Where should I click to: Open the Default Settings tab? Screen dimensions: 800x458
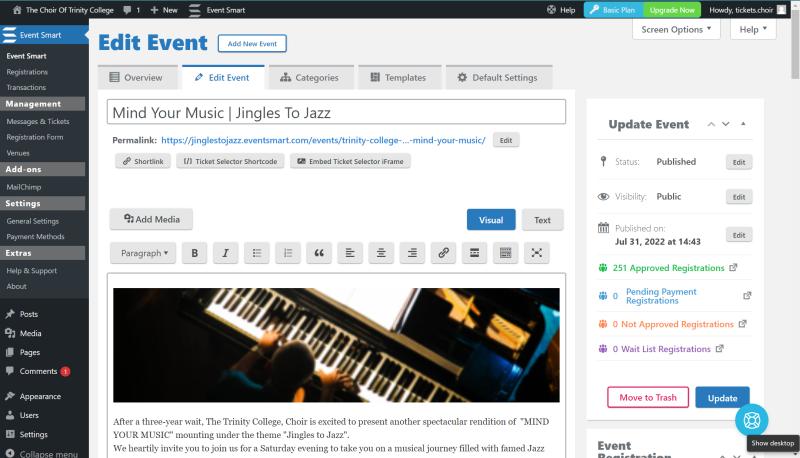(x=497, y=77)
